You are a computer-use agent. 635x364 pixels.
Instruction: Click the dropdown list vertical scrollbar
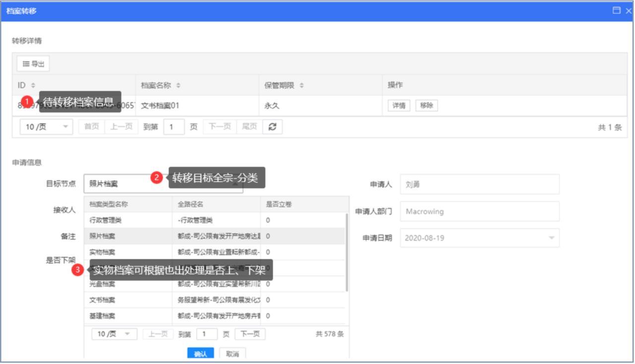click(x=347, y=253)
